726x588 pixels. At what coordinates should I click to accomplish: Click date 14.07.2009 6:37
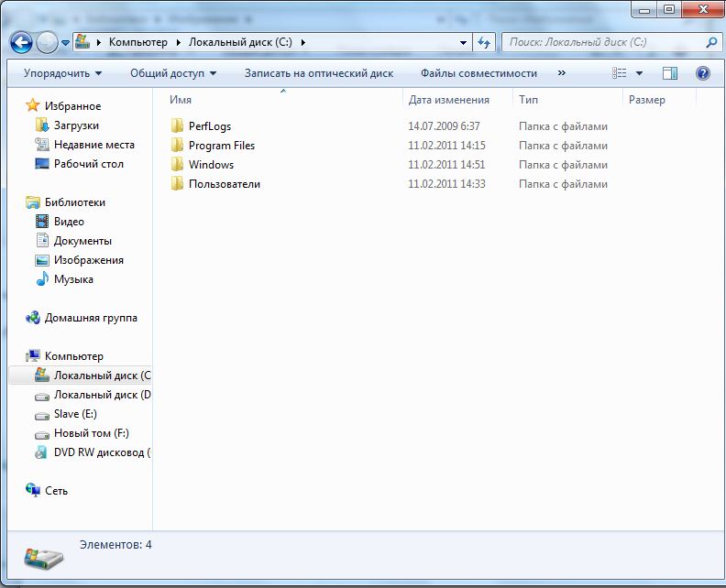[444, 126]
